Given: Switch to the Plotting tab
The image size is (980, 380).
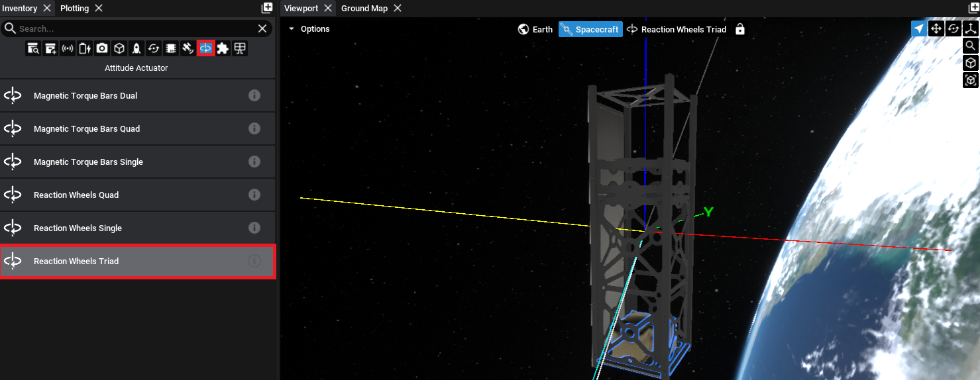Looking at the screenshot, I should [x=74, y=9].
